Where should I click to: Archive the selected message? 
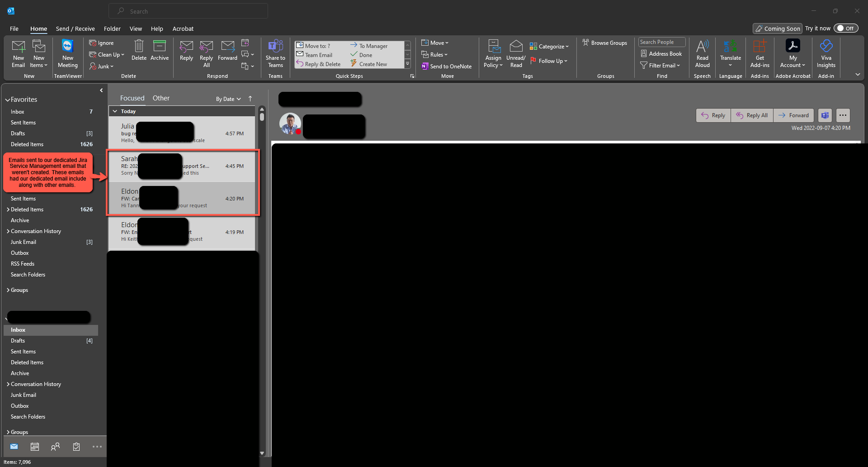point(160,51)
